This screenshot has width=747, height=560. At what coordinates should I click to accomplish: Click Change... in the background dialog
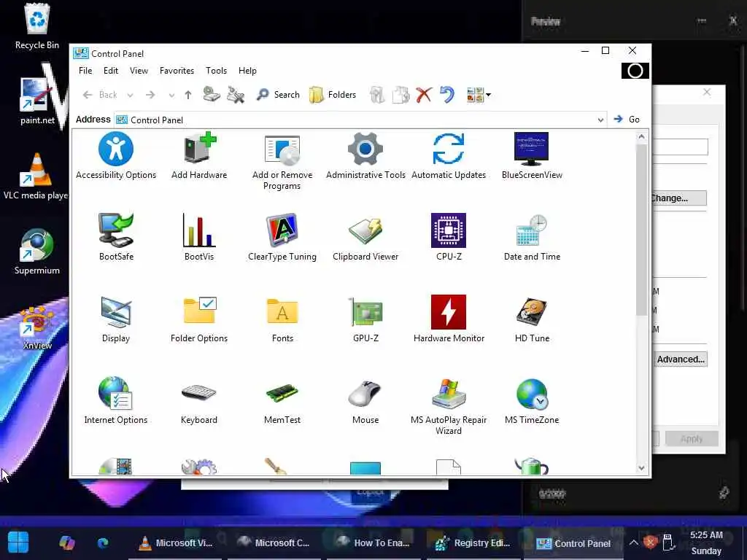[678, 198]
